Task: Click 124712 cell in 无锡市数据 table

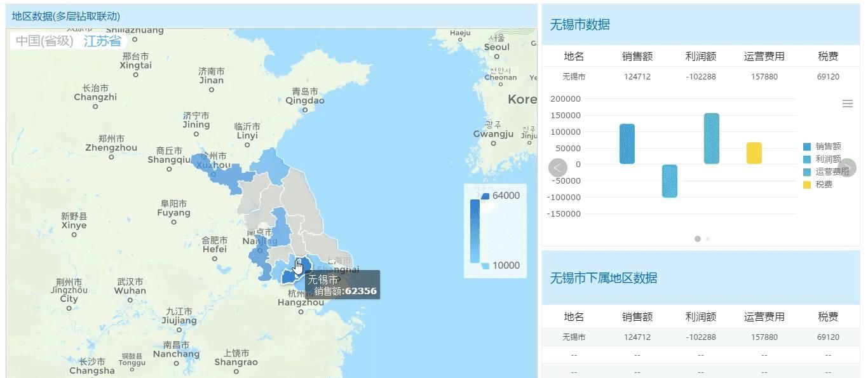Action: (637, 77)
